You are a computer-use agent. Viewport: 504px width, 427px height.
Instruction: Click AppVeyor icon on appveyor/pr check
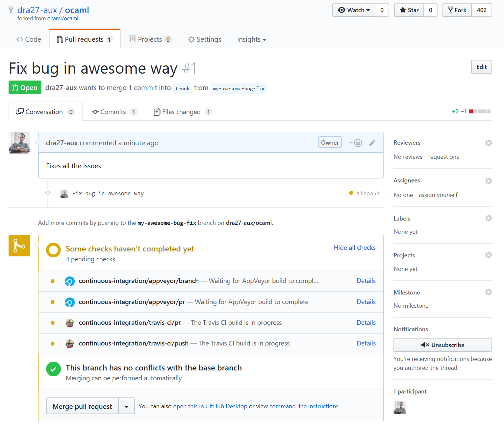tap(70, 302)
